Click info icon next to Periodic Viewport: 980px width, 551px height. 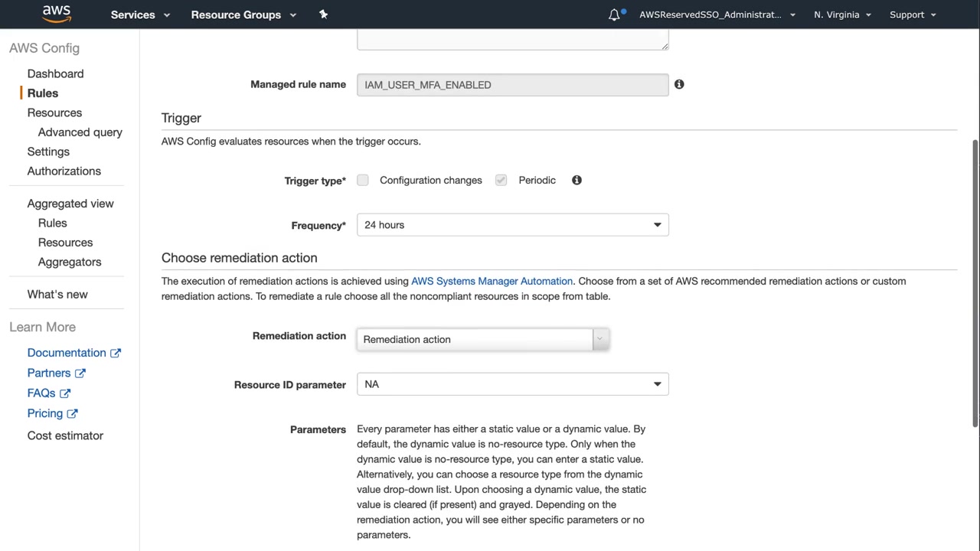point(577,180)
